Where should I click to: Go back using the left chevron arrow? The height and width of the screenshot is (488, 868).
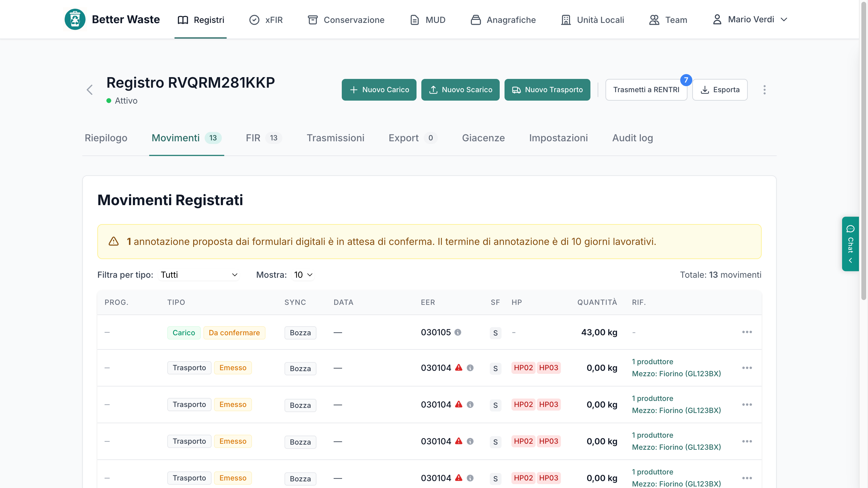(x=89, y=90)
